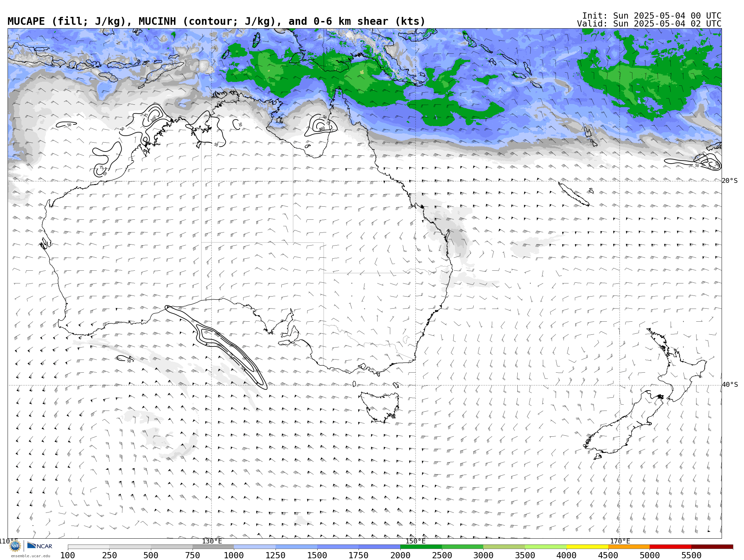Click the colorbar tick label '2500'

coord(442,556)
